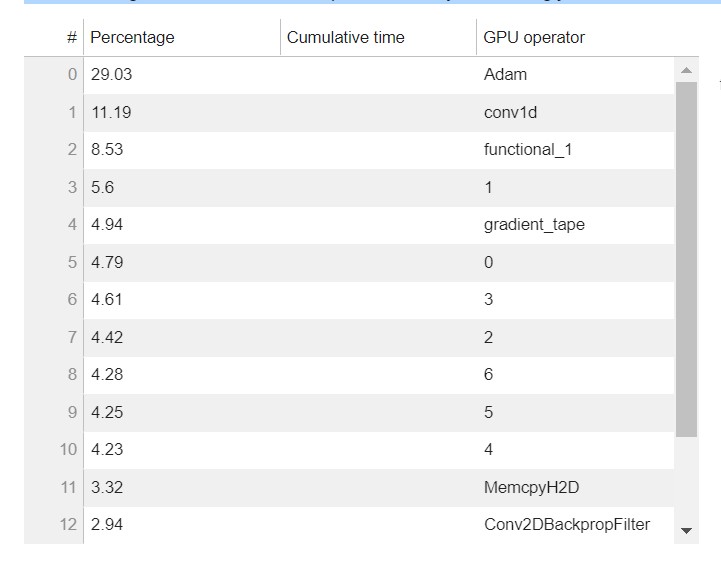Select the Adam operator row
Image resolution: width=721 pixels, height=571 pixels.
(x=349, y=74)
